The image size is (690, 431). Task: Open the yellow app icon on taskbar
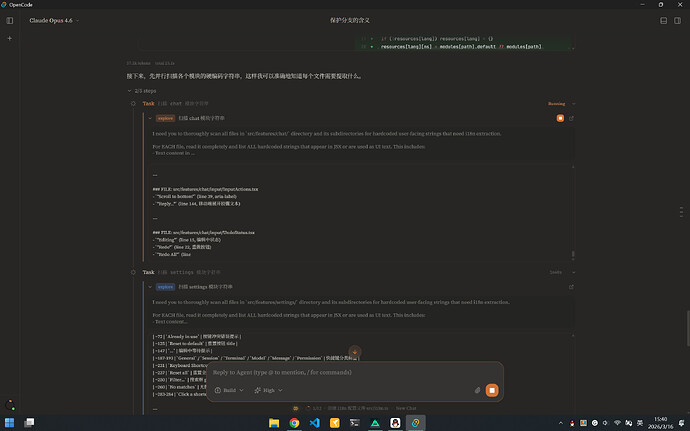click(334, 423)
